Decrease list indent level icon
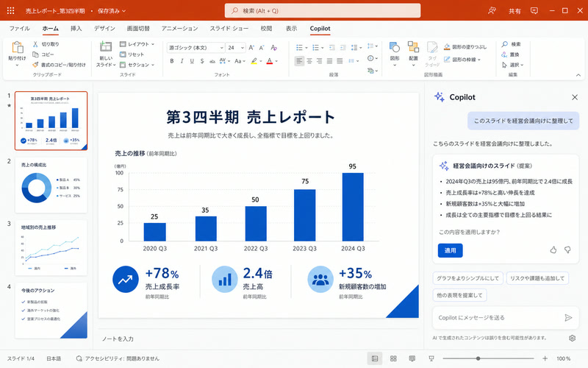The image size is (588, 368). tap(332, 48)
